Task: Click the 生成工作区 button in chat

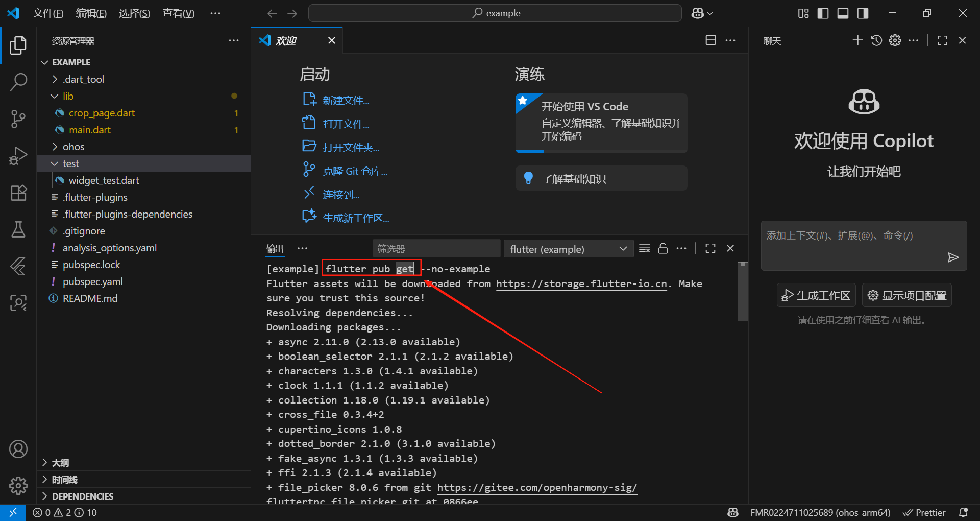Action: tap(816, 295)
